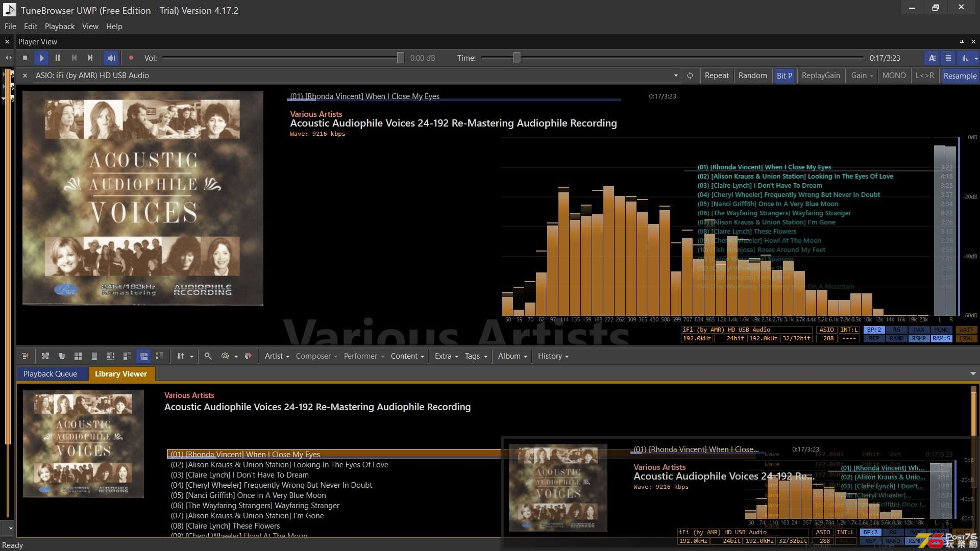
Task: Click the album cover thumbnail in Library Viewer
Action: tap(83, 444)
